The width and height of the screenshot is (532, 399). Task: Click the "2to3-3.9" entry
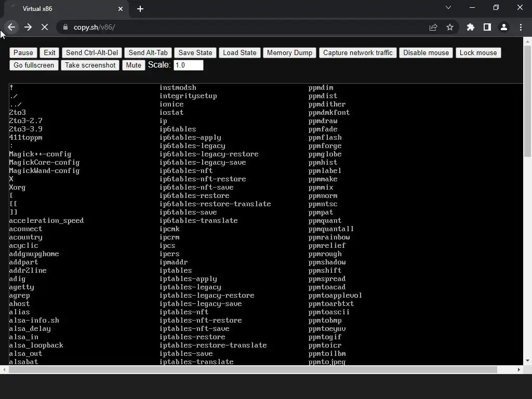pos(25,129)
